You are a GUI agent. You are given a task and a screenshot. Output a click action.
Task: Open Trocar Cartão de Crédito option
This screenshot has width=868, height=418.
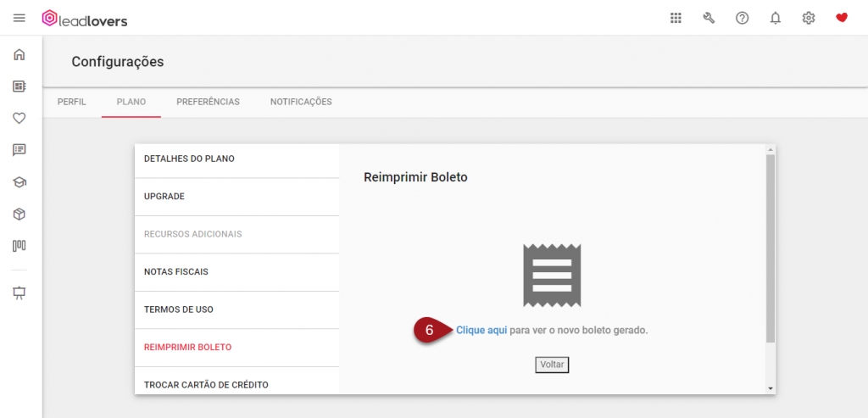point(206,385)
